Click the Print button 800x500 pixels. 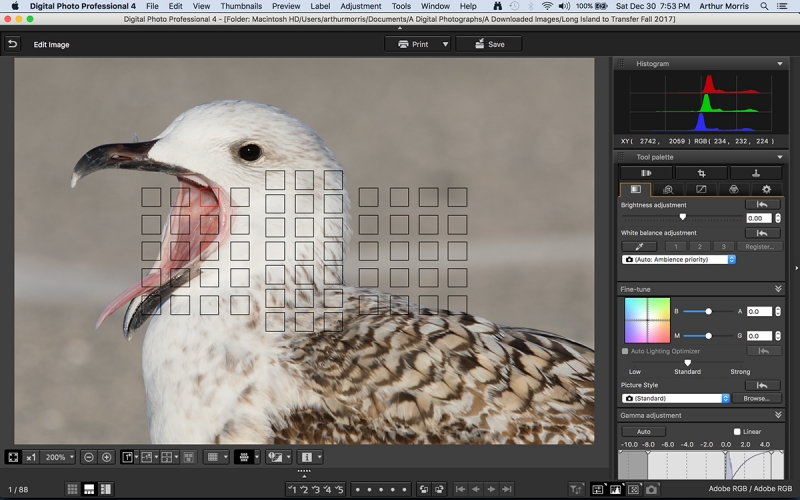(x=412, y=44)
